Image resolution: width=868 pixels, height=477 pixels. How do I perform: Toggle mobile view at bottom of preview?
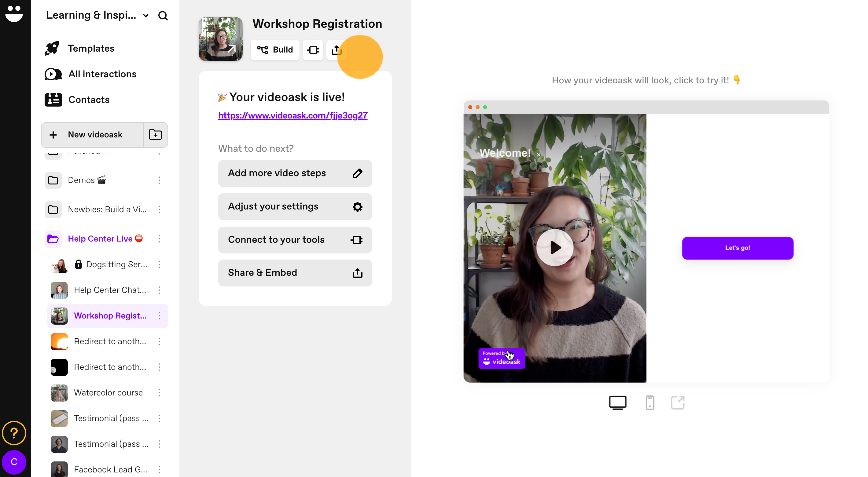649,402
